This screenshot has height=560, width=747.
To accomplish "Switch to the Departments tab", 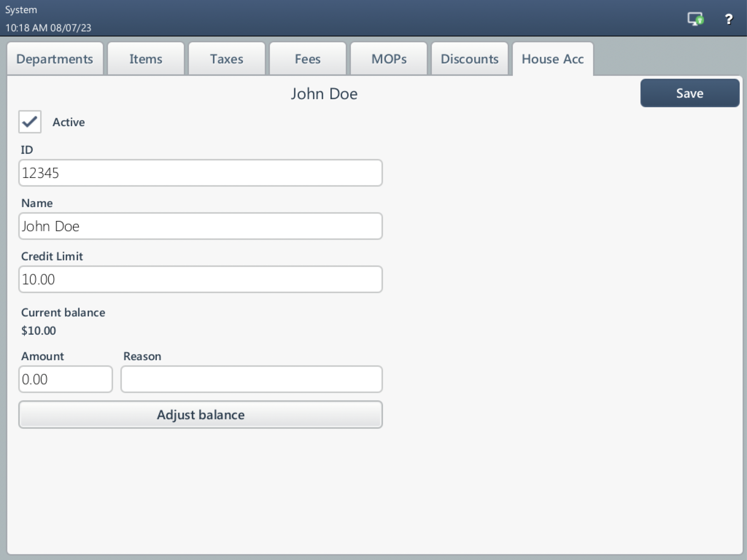I will (55, 59).
